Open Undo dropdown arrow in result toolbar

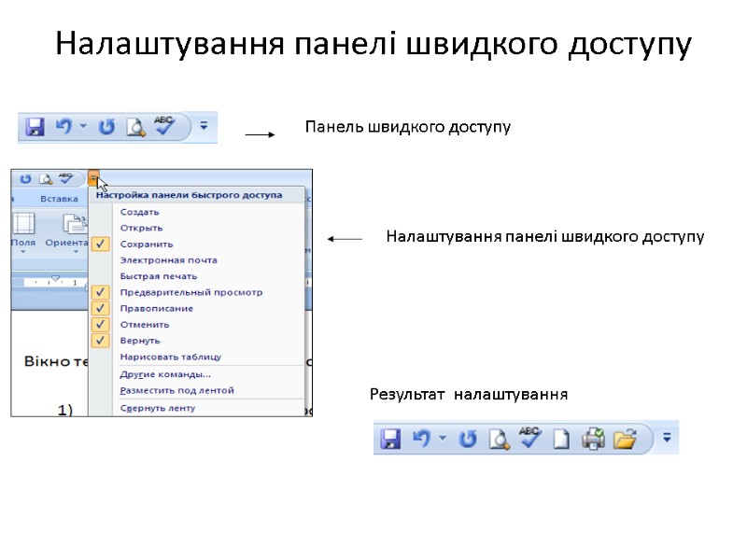pyautogui.click(x=443, y=437)
